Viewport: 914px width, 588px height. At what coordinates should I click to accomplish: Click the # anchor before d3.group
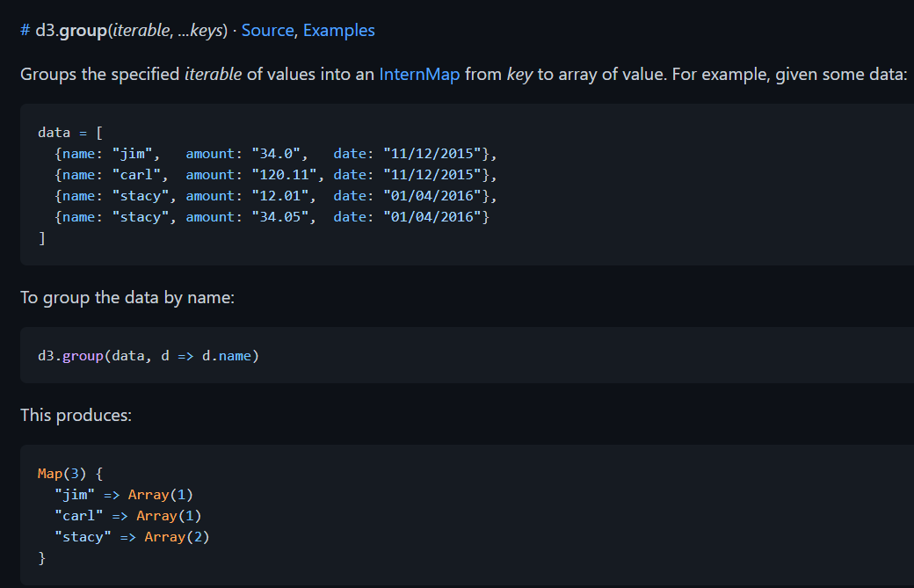pyautogui.click(x=25, y=31)
